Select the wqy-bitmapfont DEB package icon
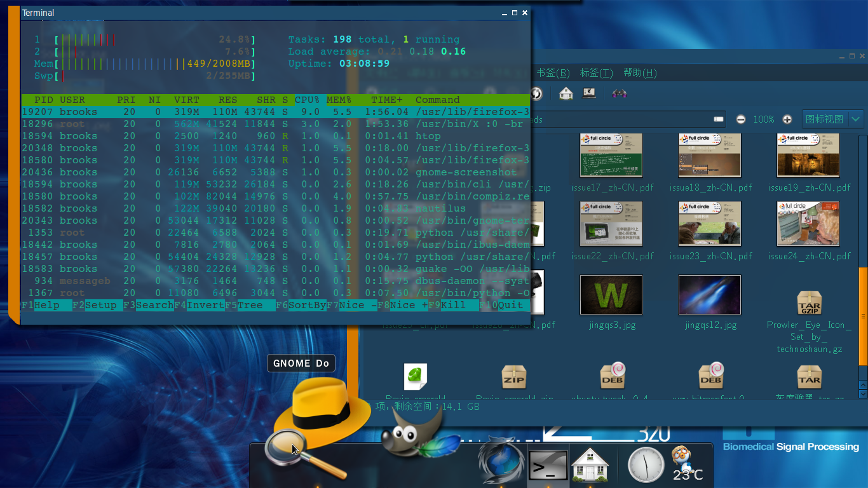The height and width of the screenshot is (488, 868). click(710, 376)
